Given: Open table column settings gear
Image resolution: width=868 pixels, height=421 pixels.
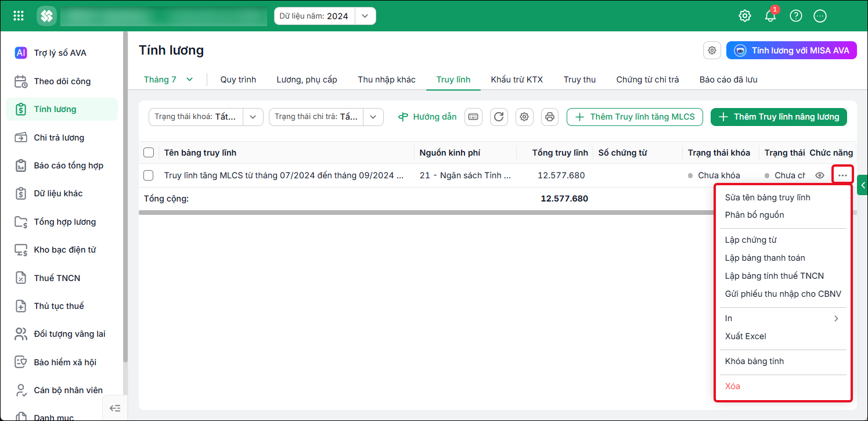Looking at the screenshot, I should 524,117.
